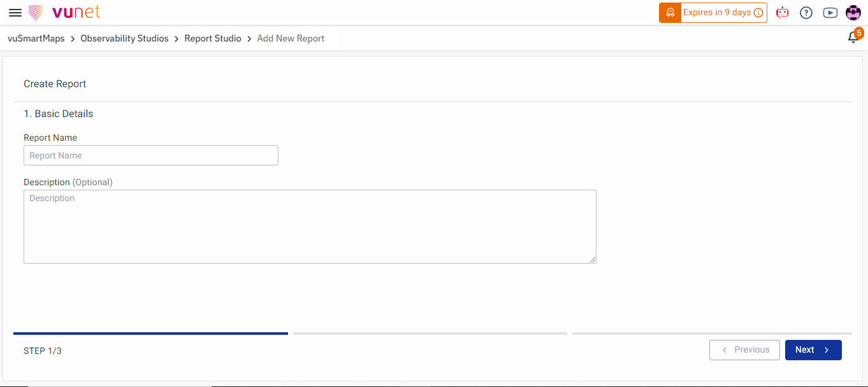868x387 pixels.
Task: Return to Report Studio breadcrumb
Action: [213, 39]
